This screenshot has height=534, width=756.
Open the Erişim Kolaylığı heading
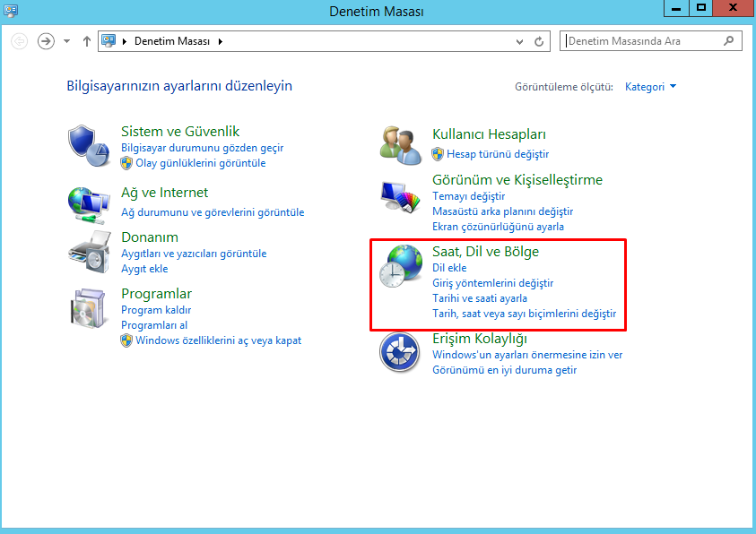coord(480,339)
